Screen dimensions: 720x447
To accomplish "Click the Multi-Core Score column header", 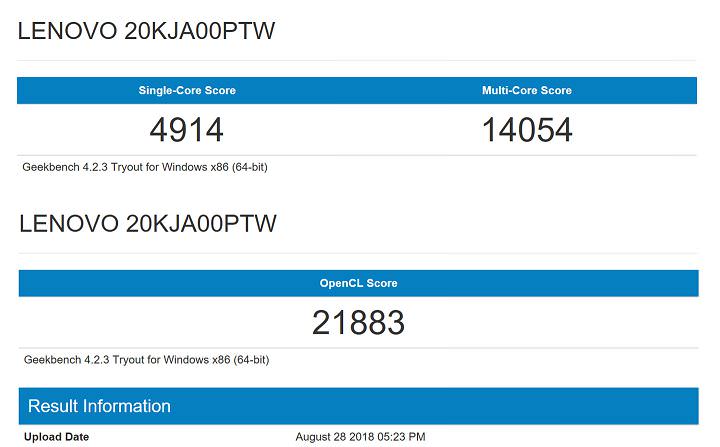I will click(x=527, y=90).
